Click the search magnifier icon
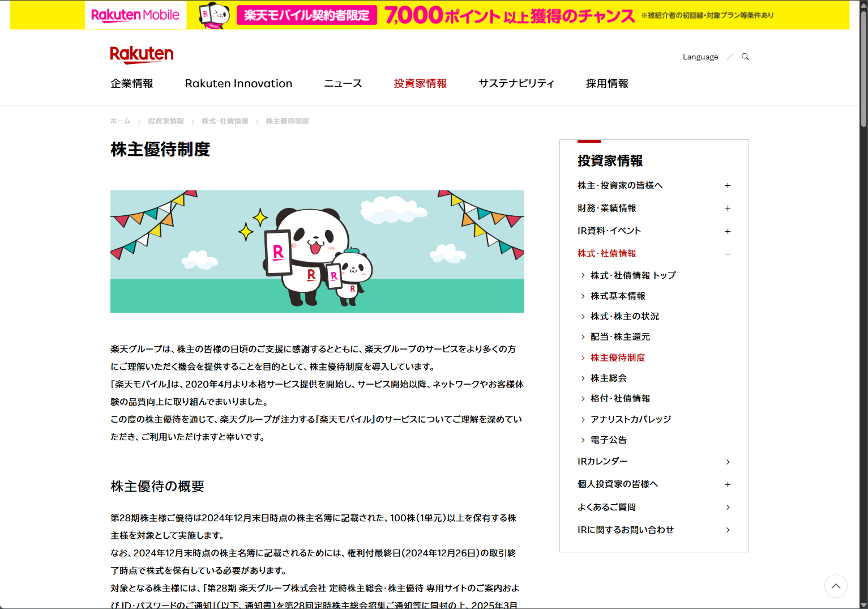 pyautogui.click(x=745, y=57)
